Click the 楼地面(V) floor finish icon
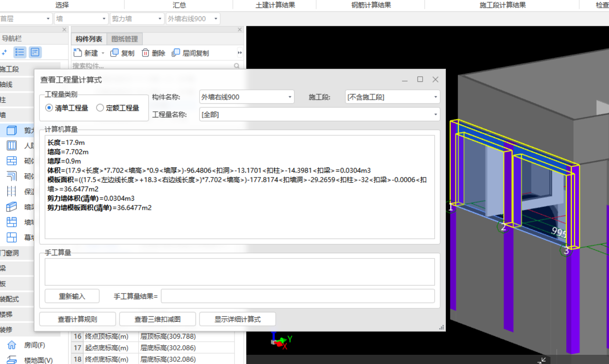This screenshot has width=609, height=364. pyautogui.click(x=12, y=360)
